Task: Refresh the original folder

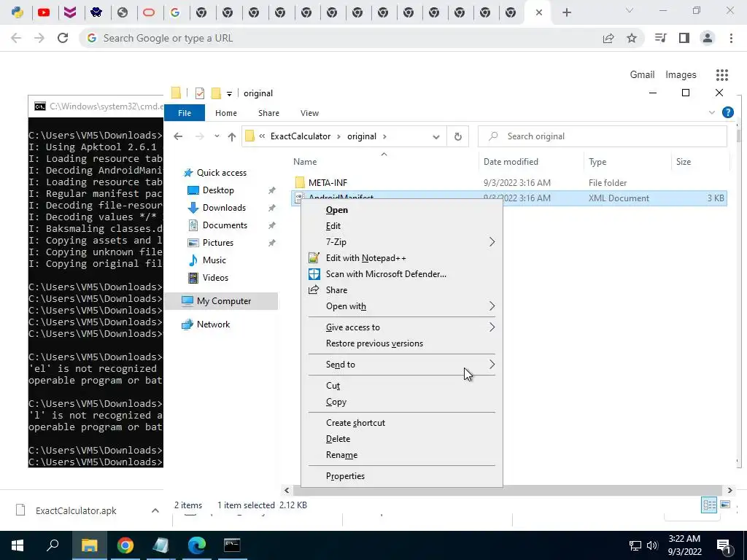Action: click(x=458, y=136)
